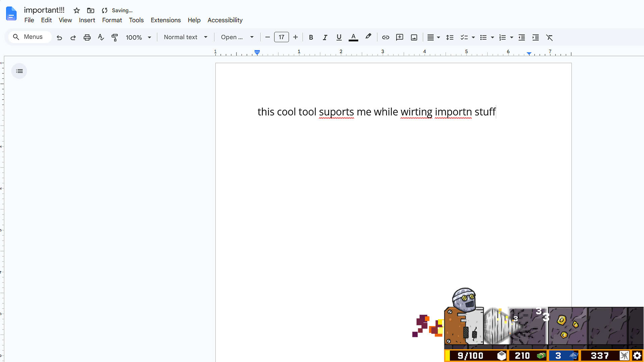Increase indent of the paragraph
The height and width of the screenshot is (362, 644).
pos(536,38)
